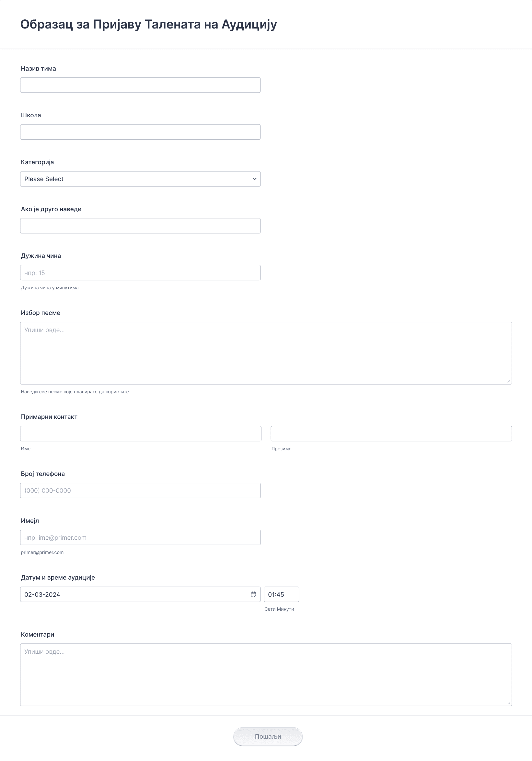
Task: Grab the Избор песме textarea resize handle
Action: pyautogui.click(x=509, y=381)
